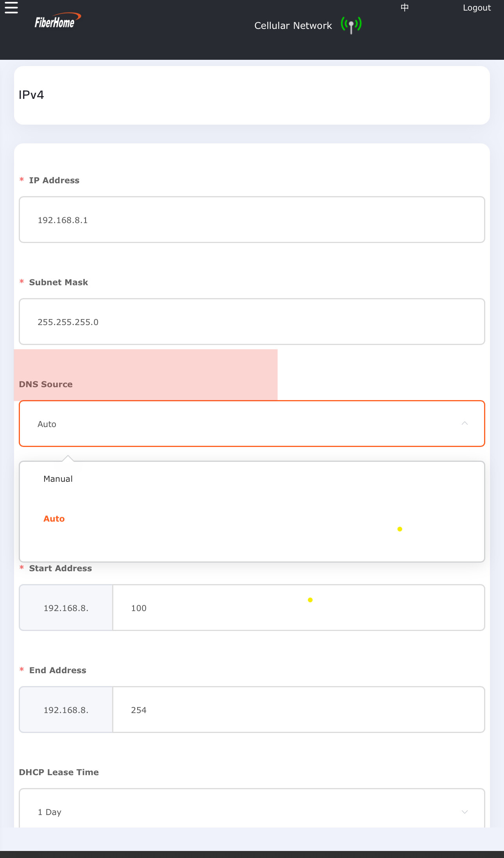
Task: Open the hamburger navigation menu
Action: point(11,8)
